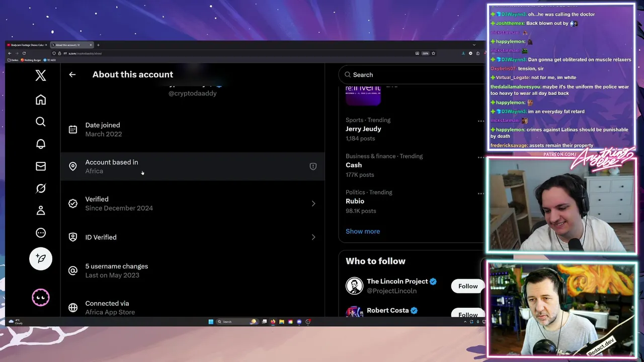
Task: Open the Nothing Burger bookmark
Action: coord(31,60)
